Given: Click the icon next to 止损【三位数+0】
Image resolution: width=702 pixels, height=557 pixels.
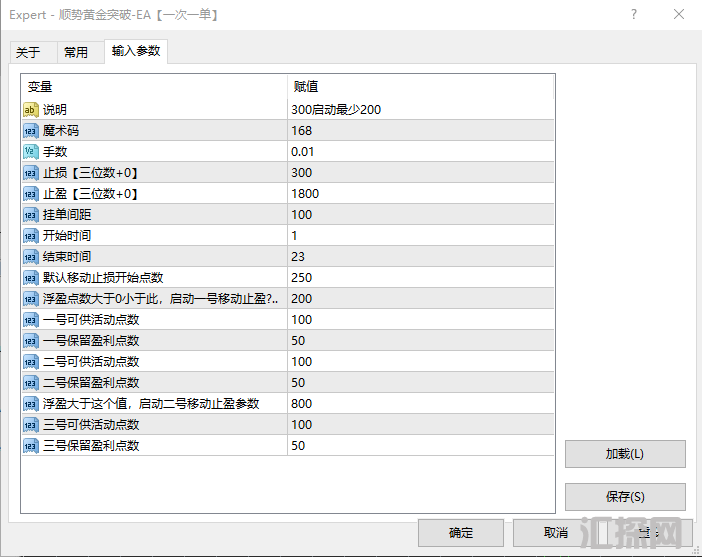Looking at the screenshot, I should (31, 173).
